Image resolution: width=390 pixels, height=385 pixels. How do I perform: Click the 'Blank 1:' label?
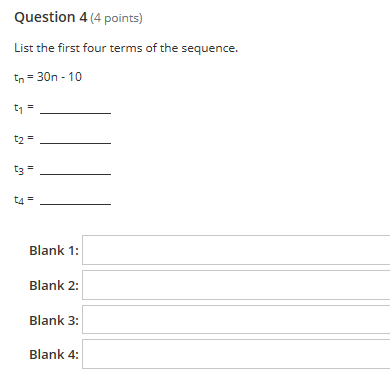click(54, 250)
